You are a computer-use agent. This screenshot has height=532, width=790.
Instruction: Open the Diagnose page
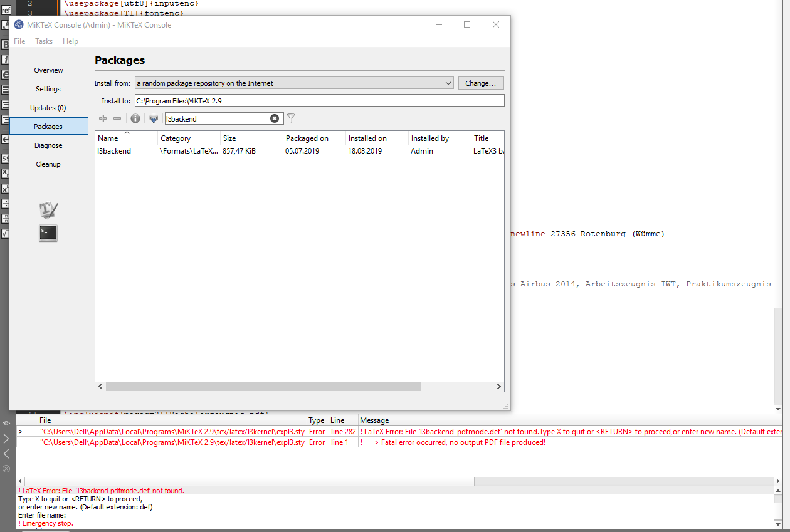(48, 145)
